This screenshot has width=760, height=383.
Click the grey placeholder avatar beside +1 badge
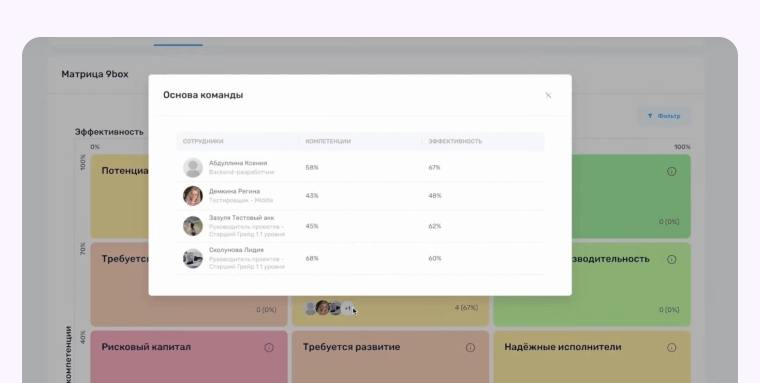311,308
